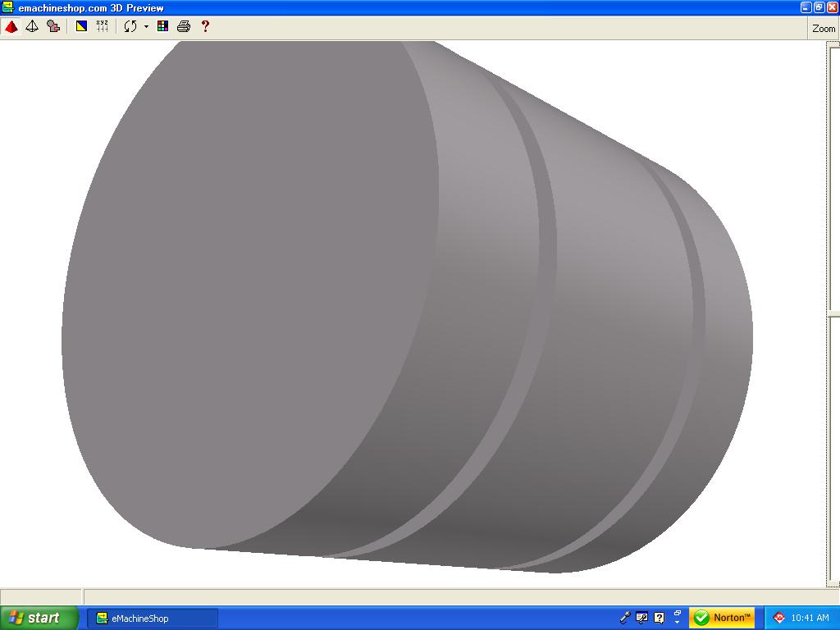Open the window system menu icon in title bar
Screen dimensions: 840x630
point(7,7)
